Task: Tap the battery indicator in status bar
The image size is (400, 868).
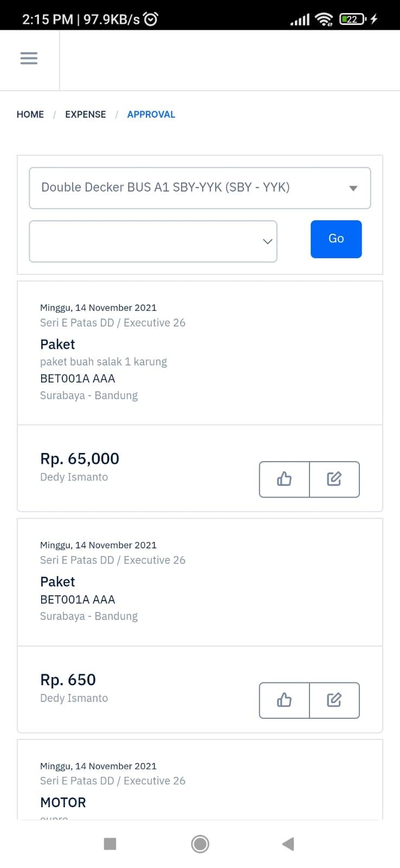Action: (x=353, y=20)
